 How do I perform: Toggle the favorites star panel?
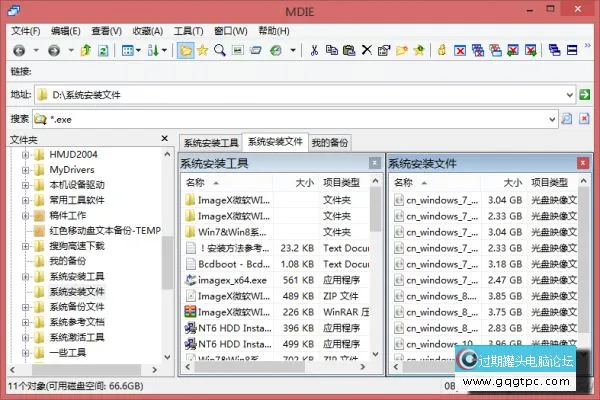pyautogui.click(x=202, y=50)
